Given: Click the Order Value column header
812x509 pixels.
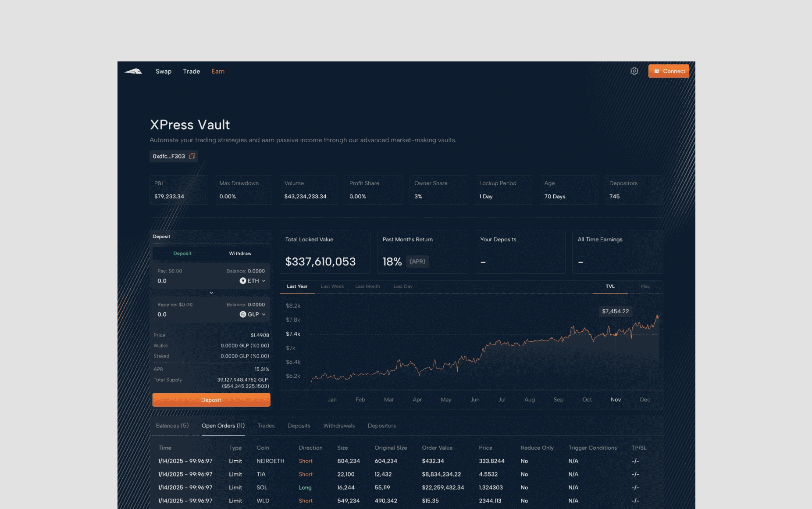Looking at the screenshot, I should point(437,448).
